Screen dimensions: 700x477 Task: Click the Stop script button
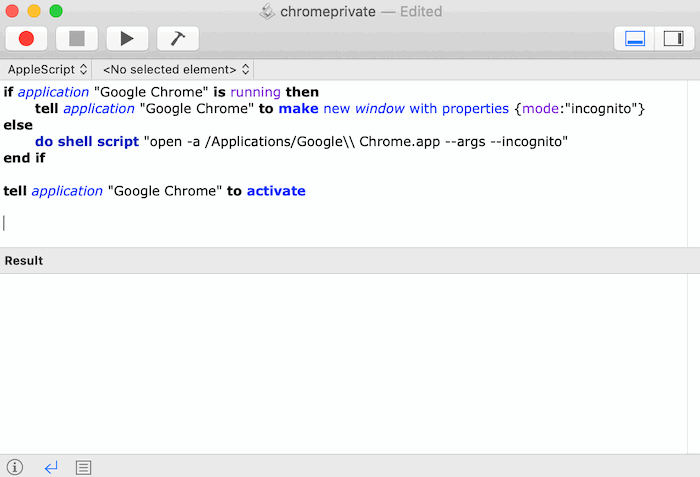(x=77, y=39)
